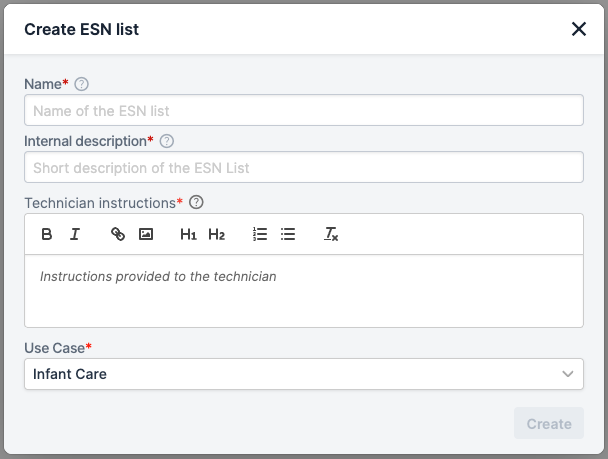Apply italic formatting in the editor toolbar
608x459 pixels.
(x=75, y=234)
